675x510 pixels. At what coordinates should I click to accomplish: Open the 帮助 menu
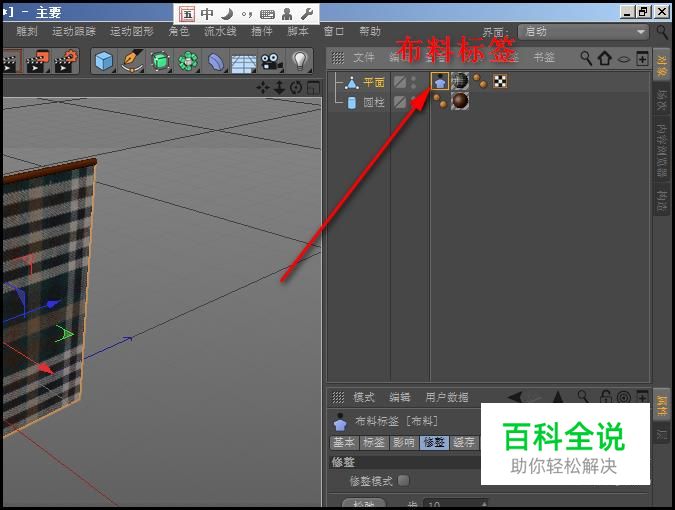pyautogui.click(x=370, y=31)
